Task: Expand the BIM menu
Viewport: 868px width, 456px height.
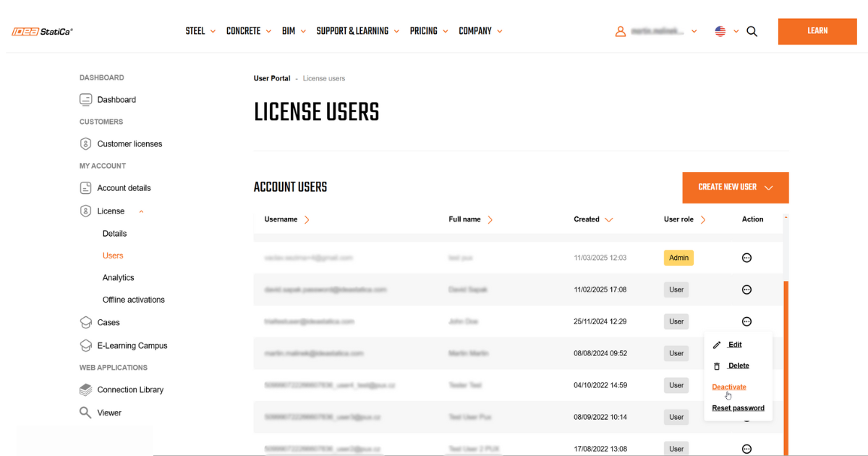Action: point(294,31)
